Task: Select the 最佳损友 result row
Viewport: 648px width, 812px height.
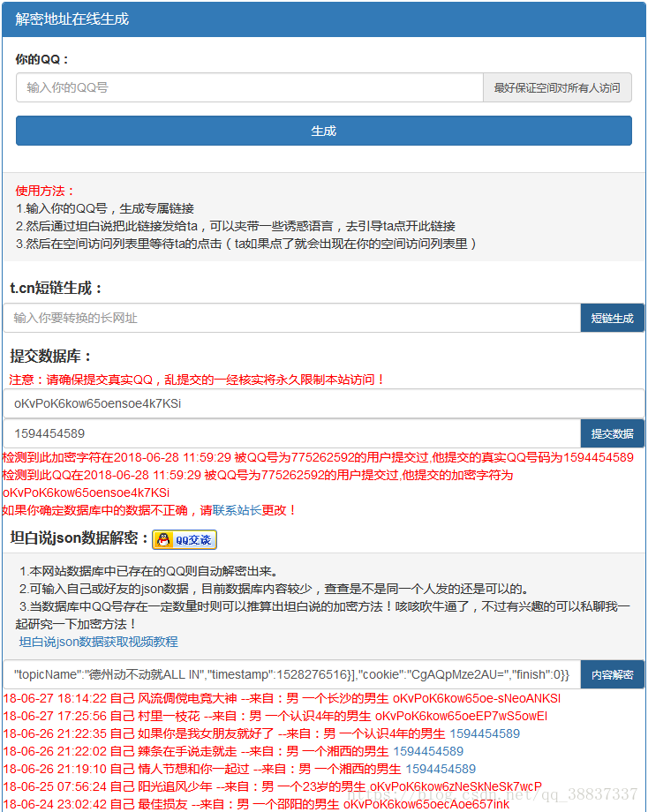Action: point(256,804)
